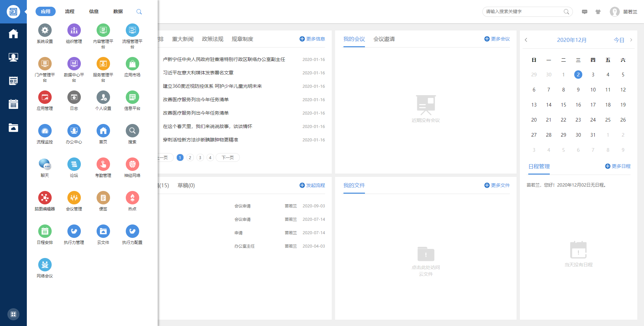Open 云文件 app icon
The image size is (644, 326).
tap(103, 231)
